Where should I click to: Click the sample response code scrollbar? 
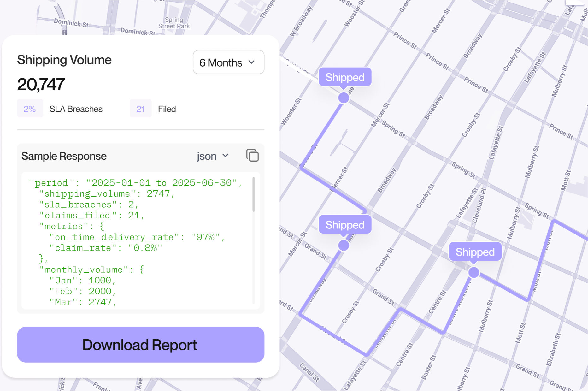(x=253, y=195)
